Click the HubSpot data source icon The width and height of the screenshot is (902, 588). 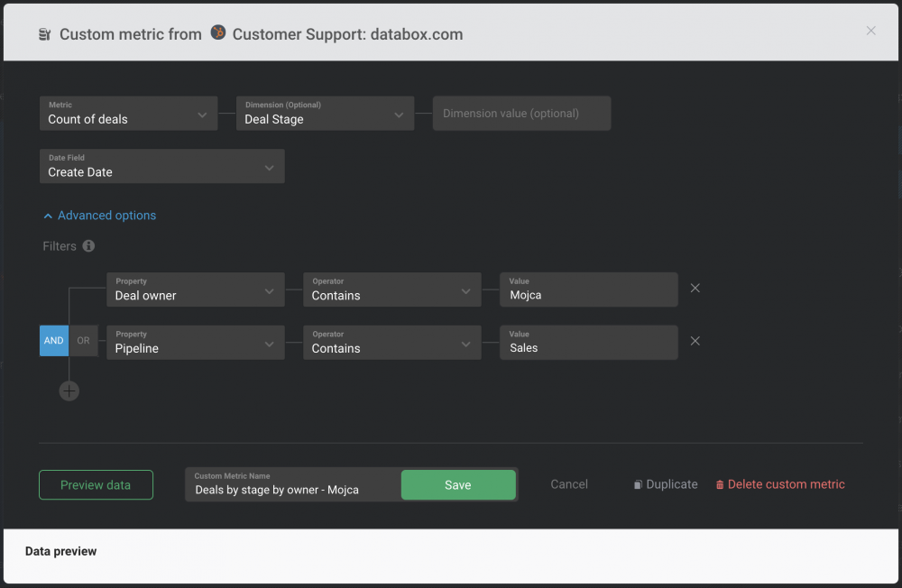[x=218, y=33]
